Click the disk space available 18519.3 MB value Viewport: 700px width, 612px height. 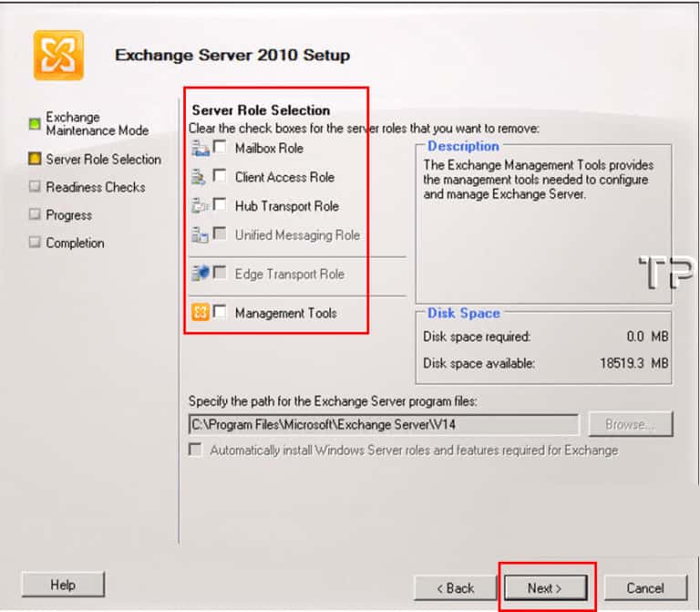[x=634, y=363]
